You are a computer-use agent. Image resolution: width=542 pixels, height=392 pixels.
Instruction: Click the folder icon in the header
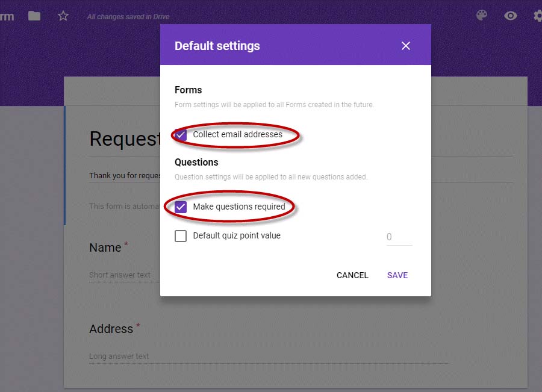34,16
